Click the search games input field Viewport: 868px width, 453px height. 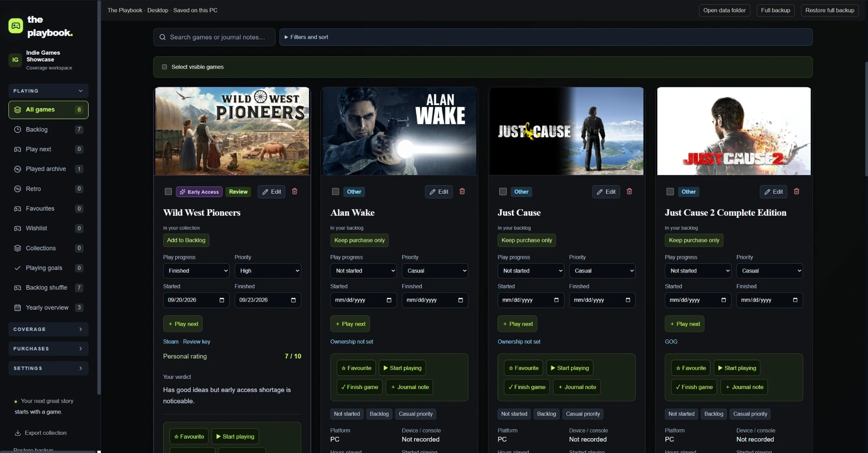214,37
